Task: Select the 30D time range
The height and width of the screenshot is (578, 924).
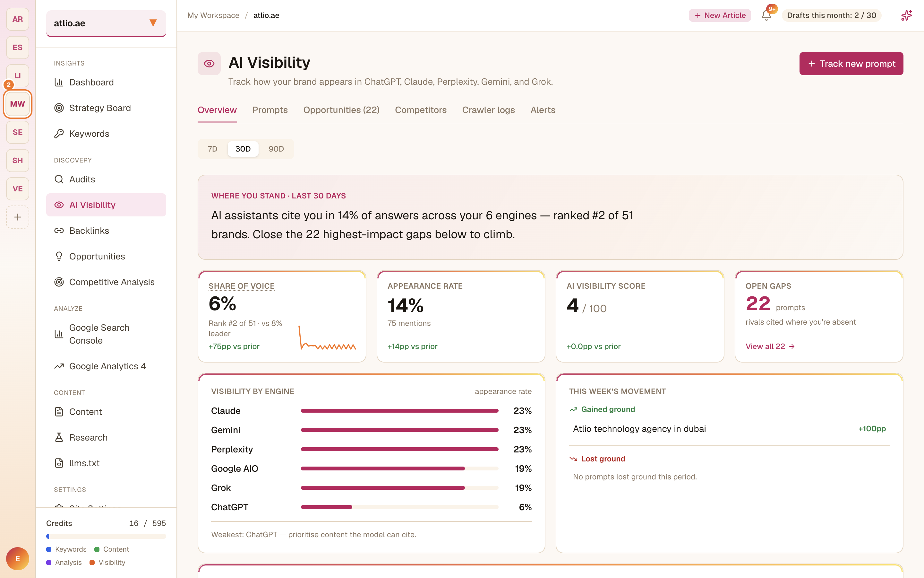Action: click(243, 149)
